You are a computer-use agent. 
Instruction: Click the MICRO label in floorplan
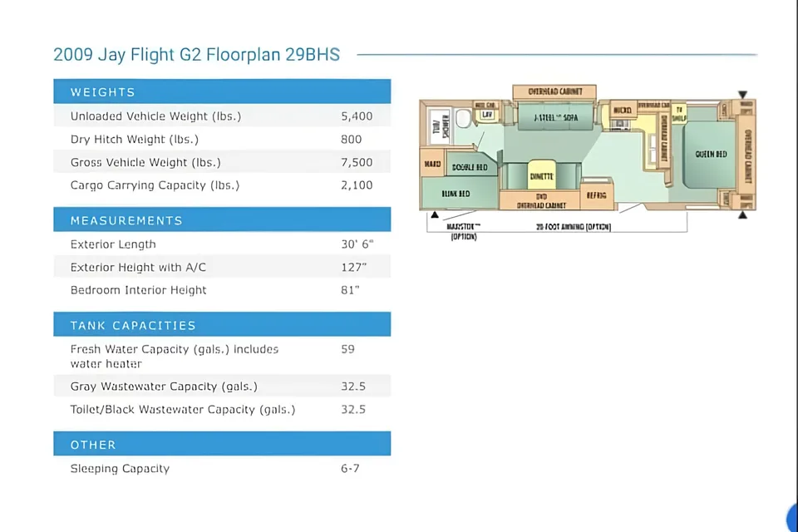[622, 110]
